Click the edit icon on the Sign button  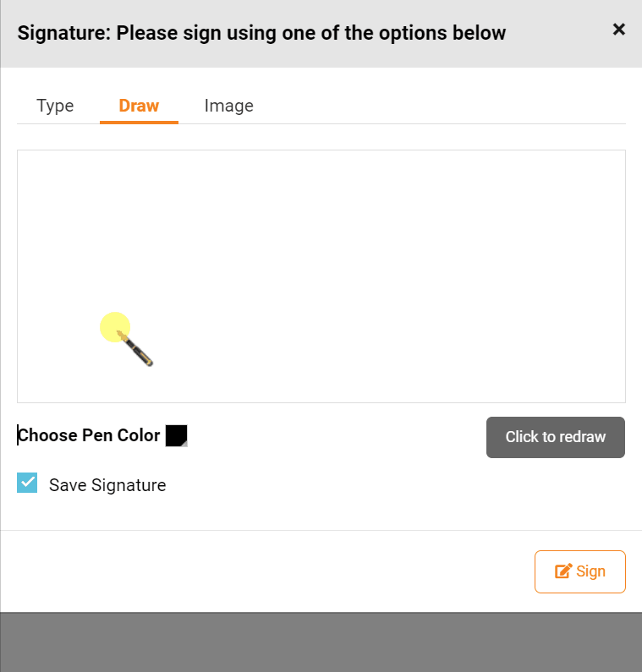click(563, 571)
